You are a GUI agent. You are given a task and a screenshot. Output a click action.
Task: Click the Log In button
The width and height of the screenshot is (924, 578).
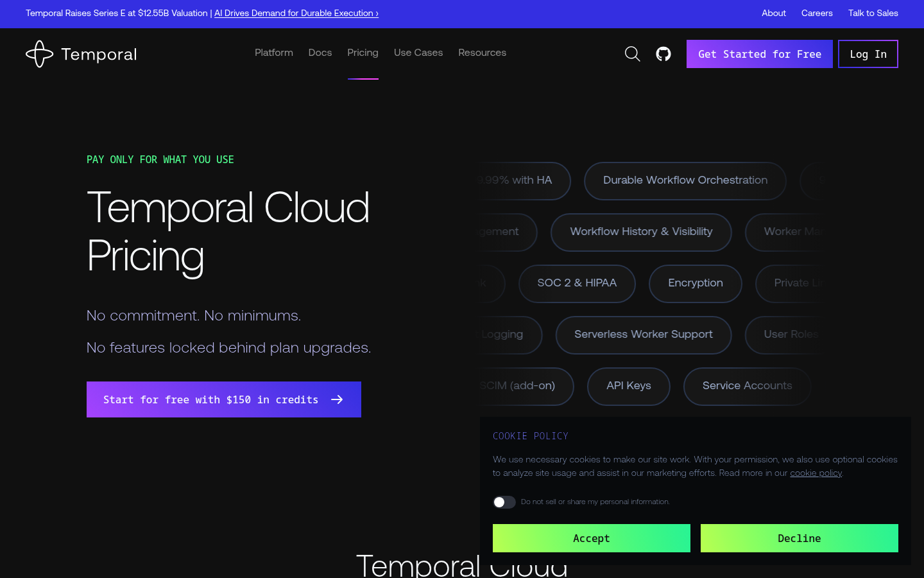coord(868,54)
